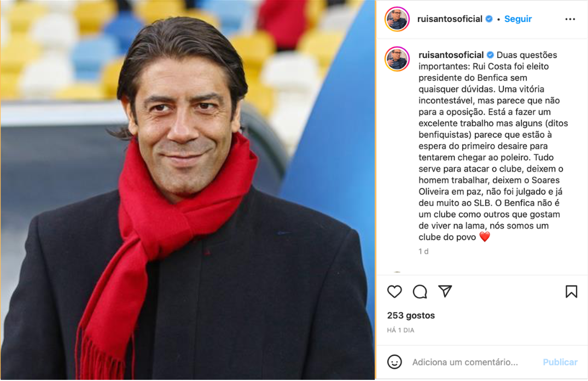Click the red heart emoji in caption
The height and width of the screenshot is (381, 588).
485,237
